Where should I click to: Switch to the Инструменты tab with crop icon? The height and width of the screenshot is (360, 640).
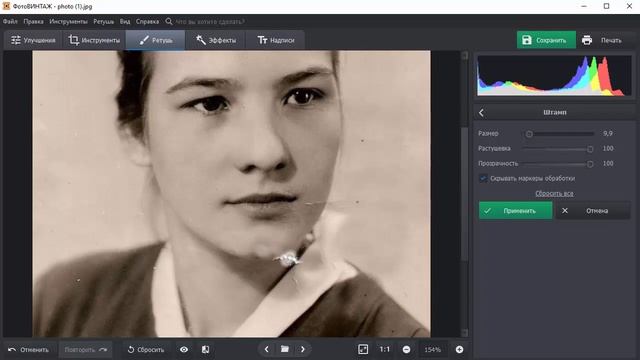(x=94, y=40)
